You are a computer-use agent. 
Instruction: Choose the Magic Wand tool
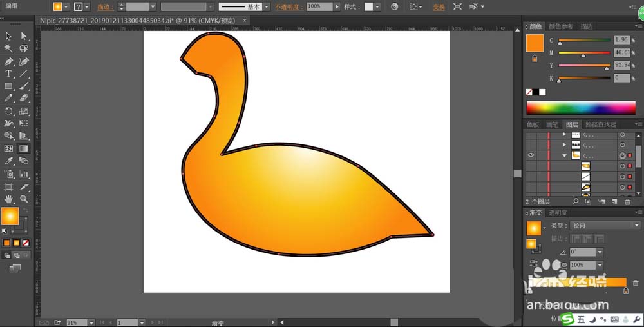[x=8, y=48]
